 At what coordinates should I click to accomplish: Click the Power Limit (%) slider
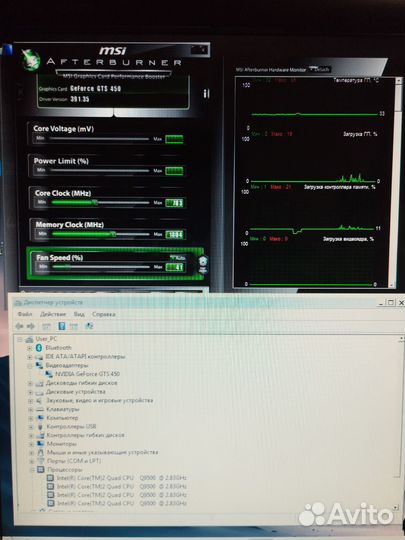point(99,170)
